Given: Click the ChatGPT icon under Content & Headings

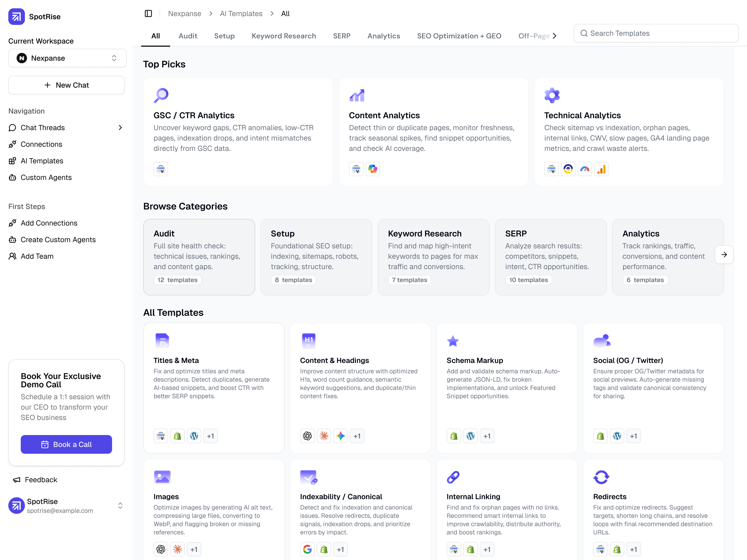Looking at the screenshot, I should [307, 436].
